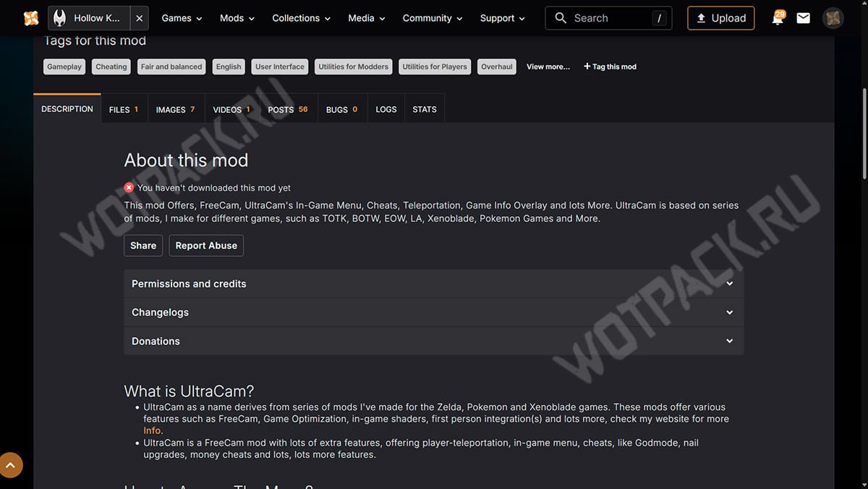Open the user profile avatar

[x=833, y=18]
